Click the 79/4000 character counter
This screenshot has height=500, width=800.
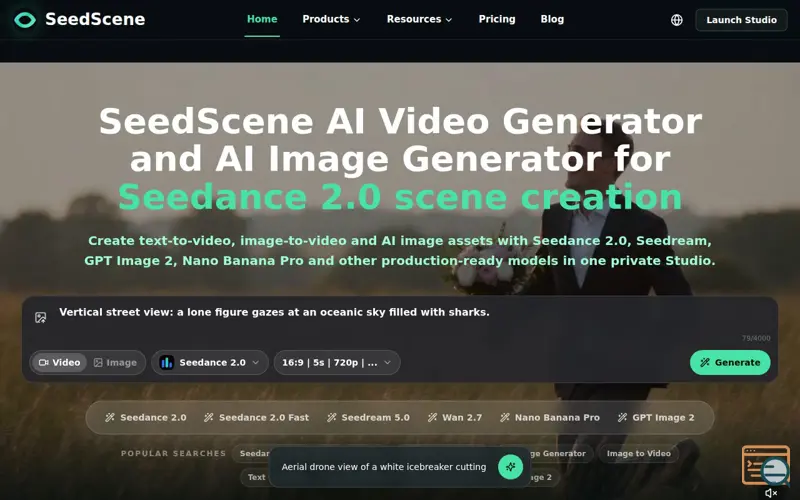tap(756, 338)
